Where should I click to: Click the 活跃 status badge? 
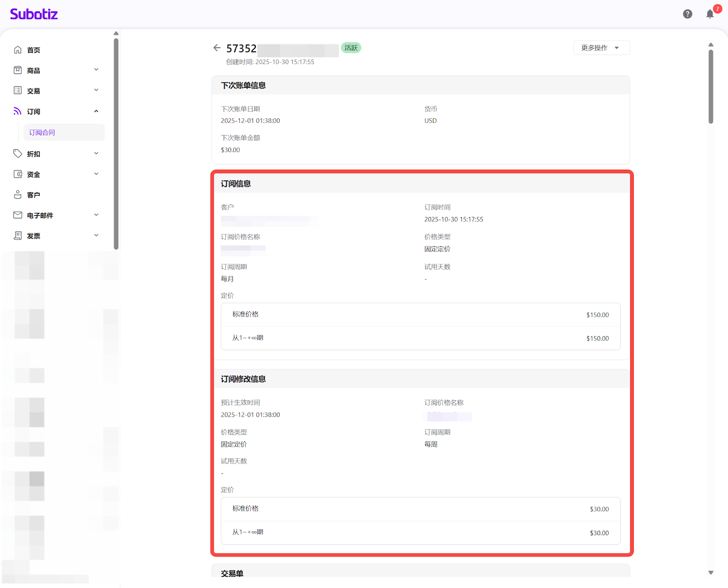[x=351, y=48]
